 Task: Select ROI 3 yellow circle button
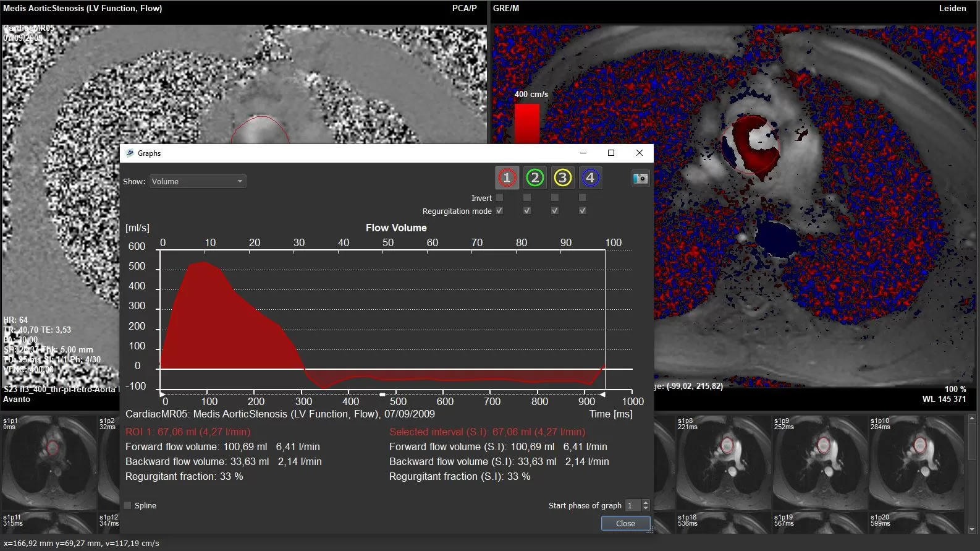[562, 178]
